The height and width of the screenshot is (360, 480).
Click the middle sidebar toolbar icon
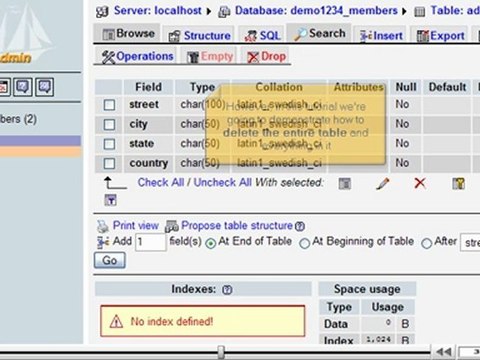pyautogui.click(x=23, y=87)
